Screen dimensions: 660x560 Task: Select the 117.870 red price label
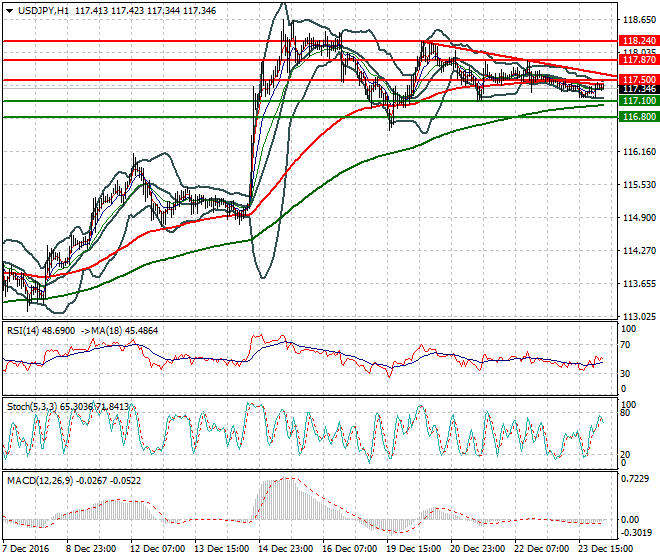pos(639,60)
